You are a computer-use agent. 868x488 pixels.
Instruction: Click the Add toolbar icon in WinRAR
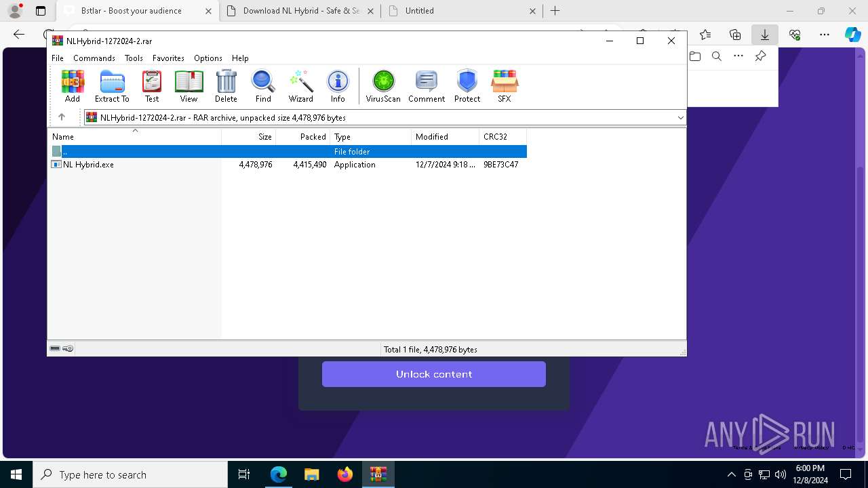[x=73, y=86]
